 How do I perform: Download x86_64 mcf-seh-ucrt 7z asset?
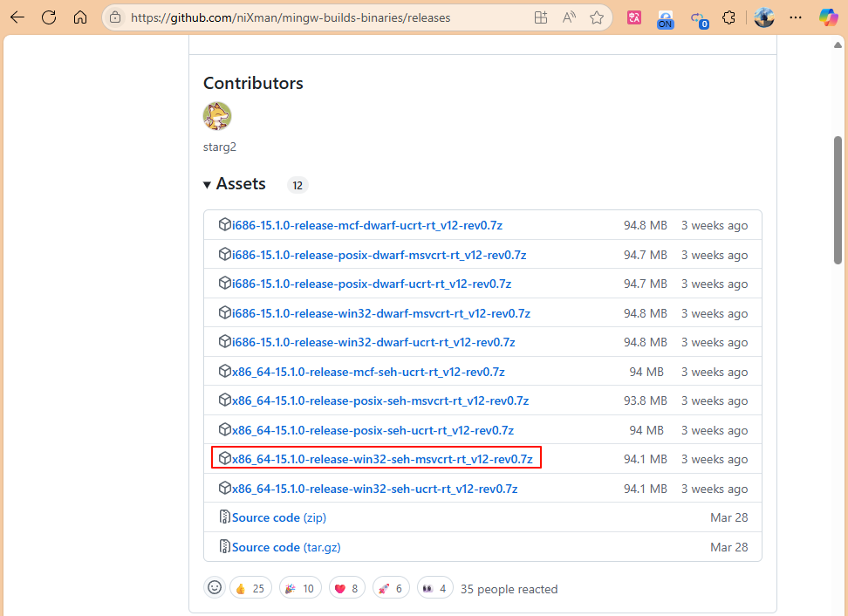click(368, 372)
